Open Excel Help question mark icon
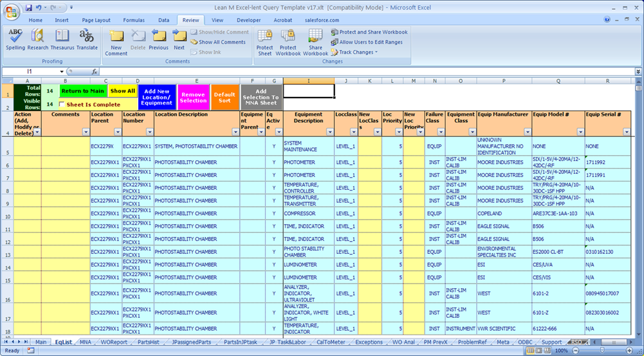This screenshot has width=644, height=356. 607,19
